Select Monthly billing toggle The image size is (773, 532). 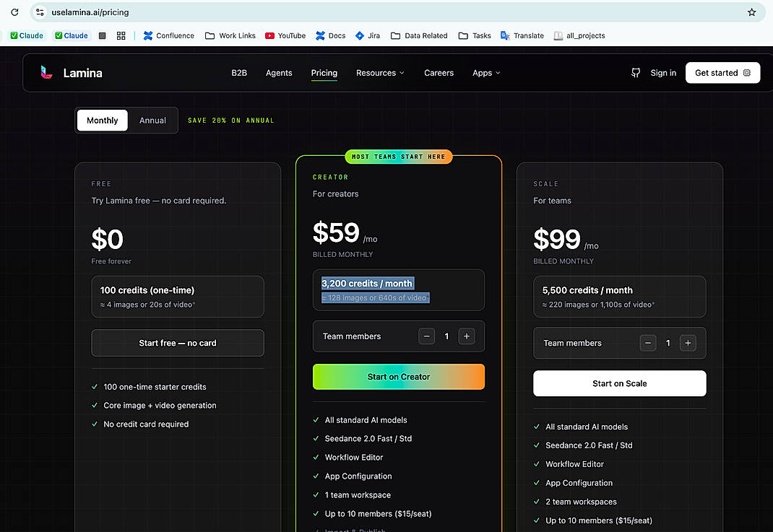(x=102, y=121)
